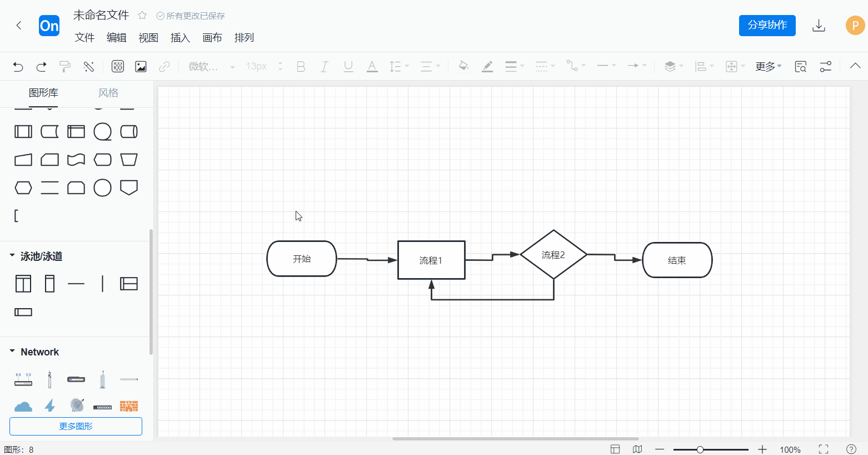Click the undo arrow icon
The height and width of the screenshot is (455, 868).
[x=18, y=67]
